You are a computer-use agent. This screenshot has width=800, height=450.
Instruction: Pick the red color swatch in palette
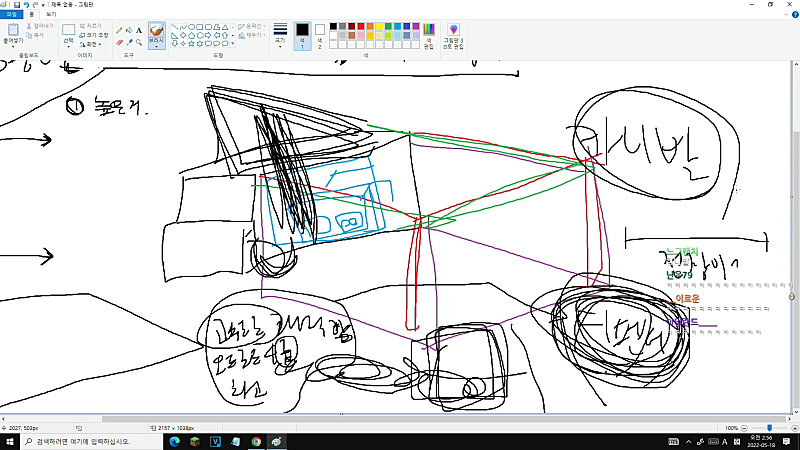pyautogui.click(x=361, y=27)
